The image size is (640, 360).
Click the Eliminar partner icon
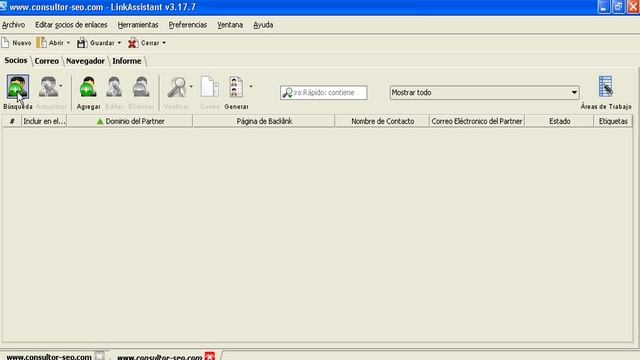tap(141, 87)
